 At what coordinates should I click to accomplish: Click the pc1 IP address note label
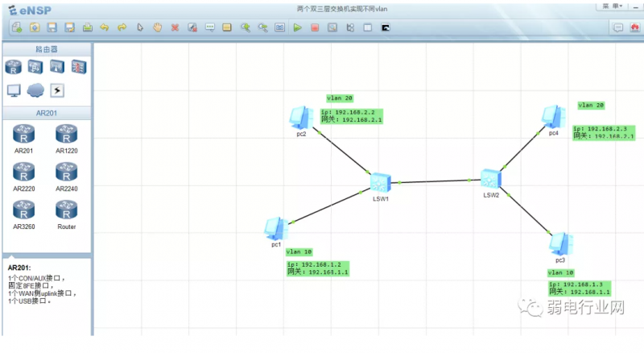click(317, 268)
